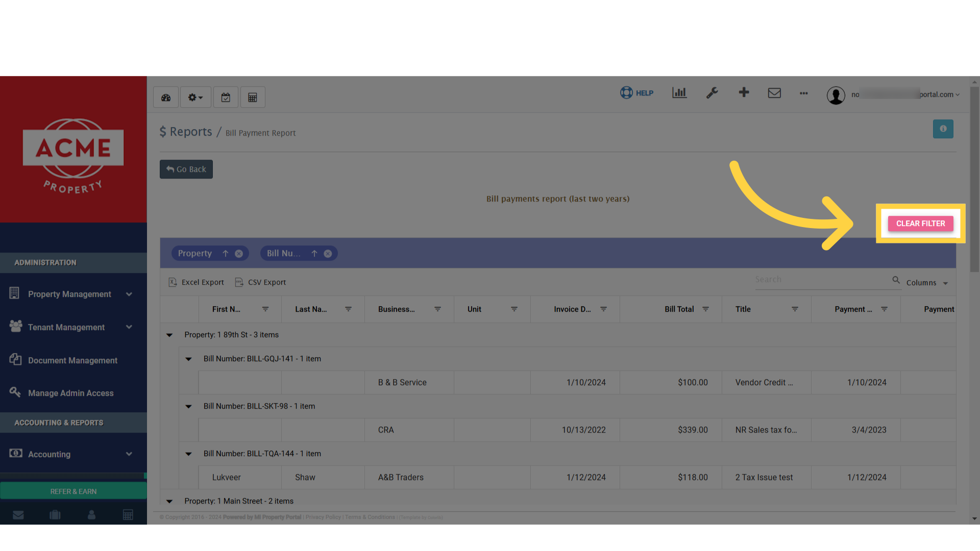Open the Last Name column filter

(x=348, y=309)
